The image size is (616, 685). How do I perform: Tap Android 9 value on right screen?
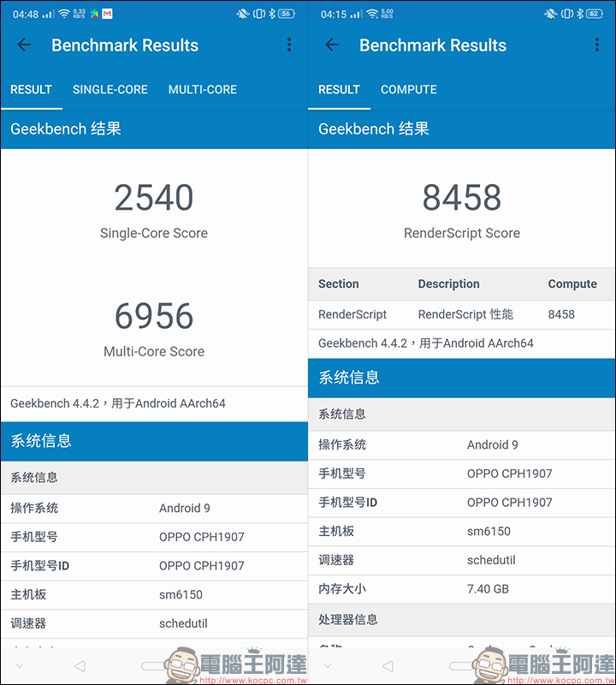[x=493, y=444]
